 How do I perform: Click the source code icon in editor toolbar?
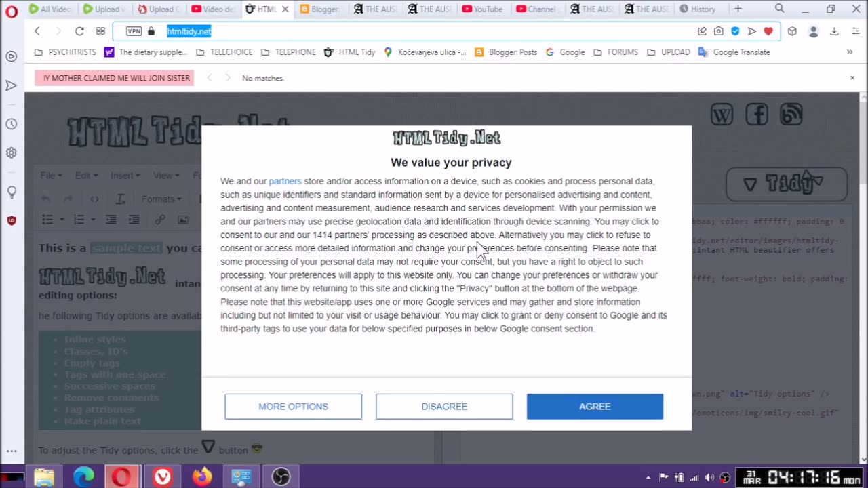[x=94, y=199]
